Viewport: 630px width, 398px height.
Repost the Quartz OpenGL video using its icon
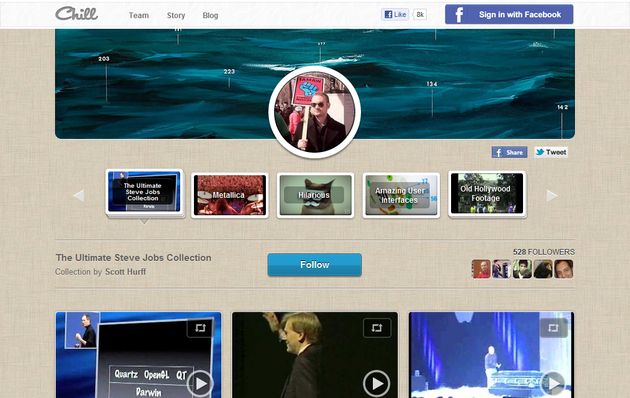(x=200, y=328)
